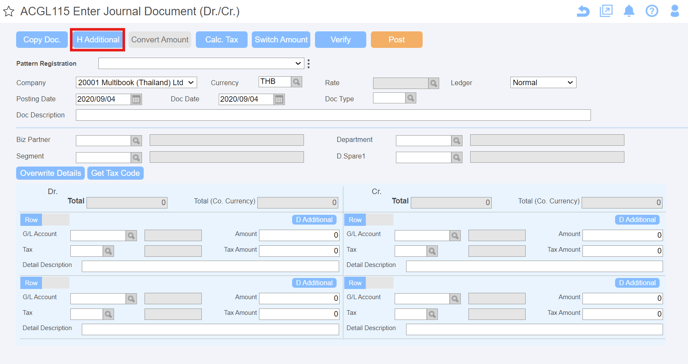The image size is (688, 364).
Task: Open the Doc Date calendar icon
Action: pyautogui.click(x=279, y=100)
